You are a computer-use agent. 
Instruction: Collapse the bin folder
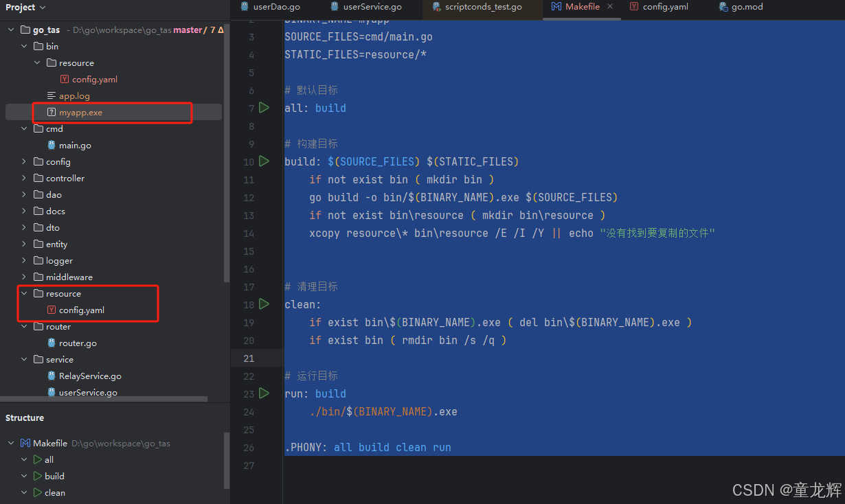click(x=24, y=47)
